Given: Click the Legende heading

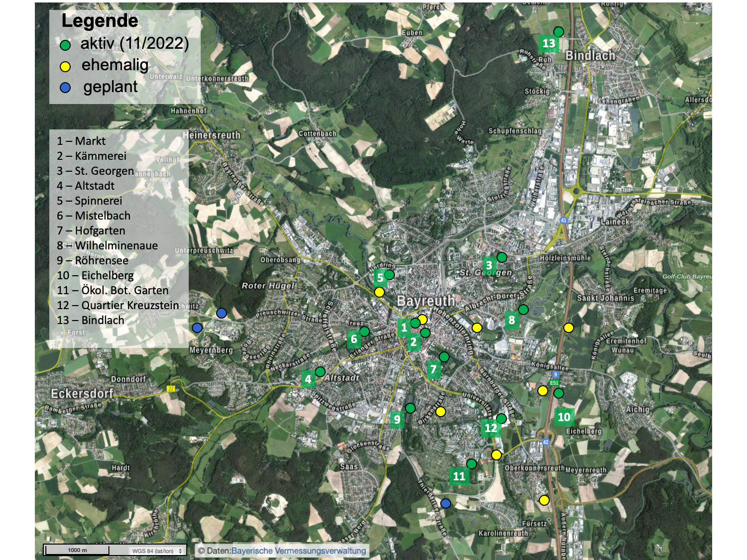Looking at the screenshot, I should [x=100, y=21].
